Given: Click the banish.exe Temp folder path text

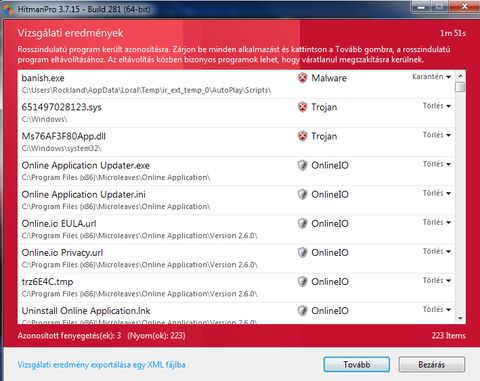Looking at the screenshot, I should [x=146, y=90].
